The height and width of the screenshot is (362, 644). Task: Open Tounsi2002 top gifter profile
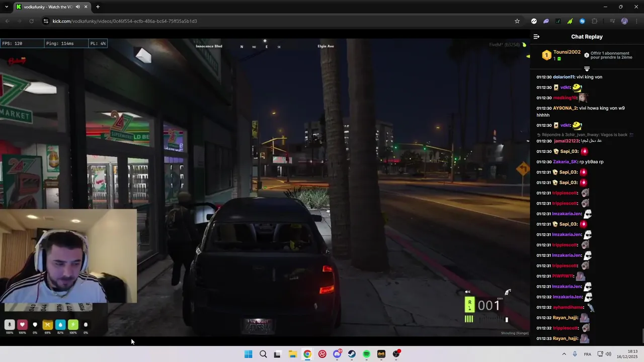click(x=567, y=52)
